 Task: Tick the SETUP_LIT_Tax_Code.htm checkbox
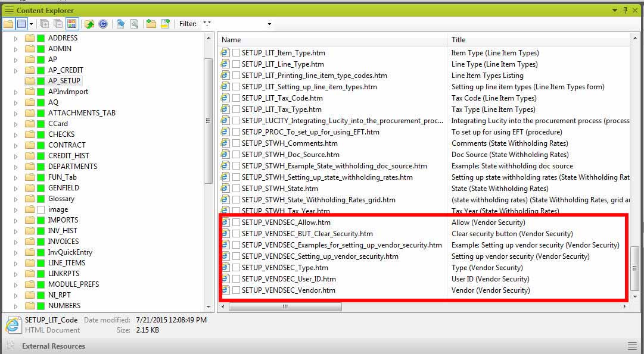click(236, 98)
